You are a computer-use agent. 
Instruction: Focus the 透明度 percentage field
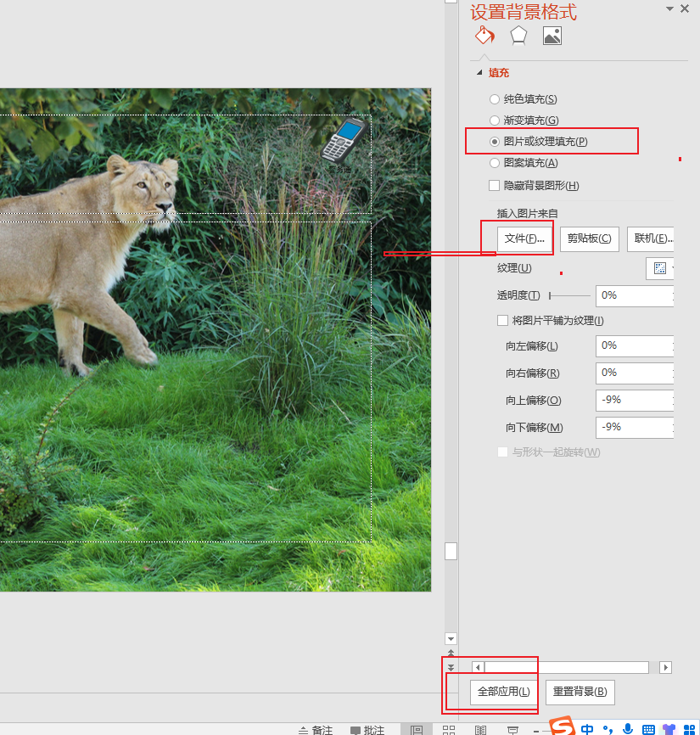tap(635, 295)
